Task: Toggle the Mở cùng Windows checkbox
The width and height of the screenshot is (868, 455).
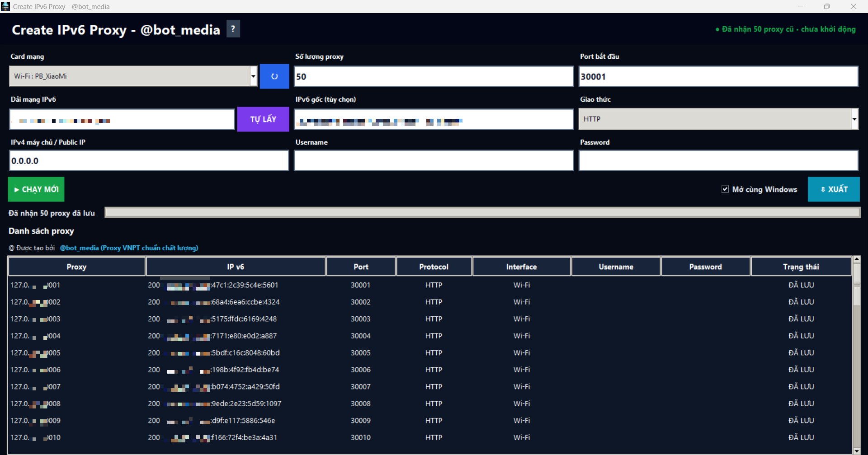Action: click(725, 189)
